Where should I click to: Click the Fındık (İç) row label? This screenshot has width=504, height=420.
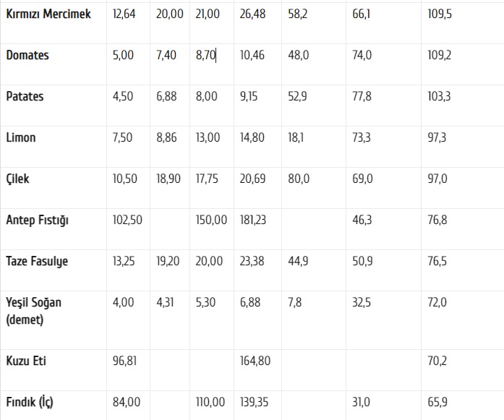coord(30,402)
